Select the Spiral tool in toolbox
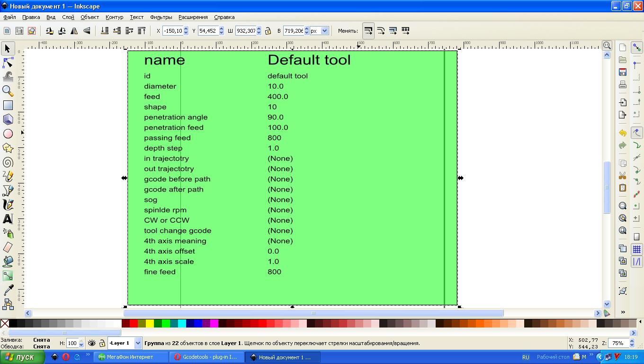 coord(8,162)
